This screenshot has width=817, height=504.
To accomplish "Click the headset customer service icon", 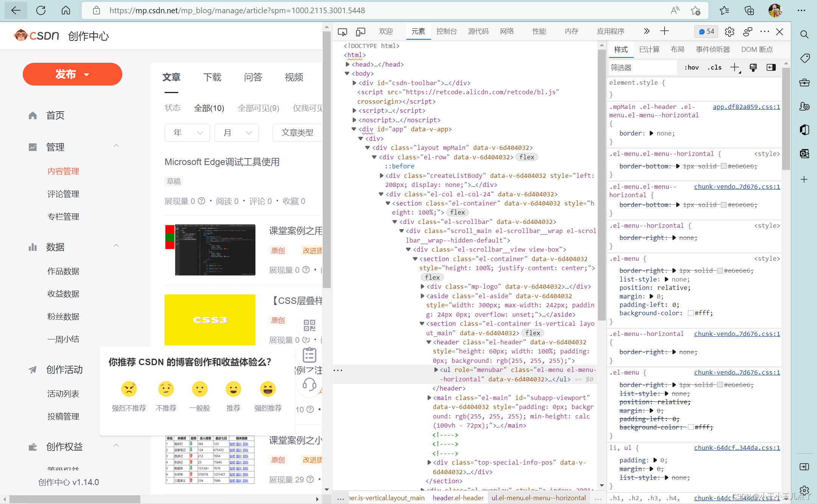I will coord(309,384).
